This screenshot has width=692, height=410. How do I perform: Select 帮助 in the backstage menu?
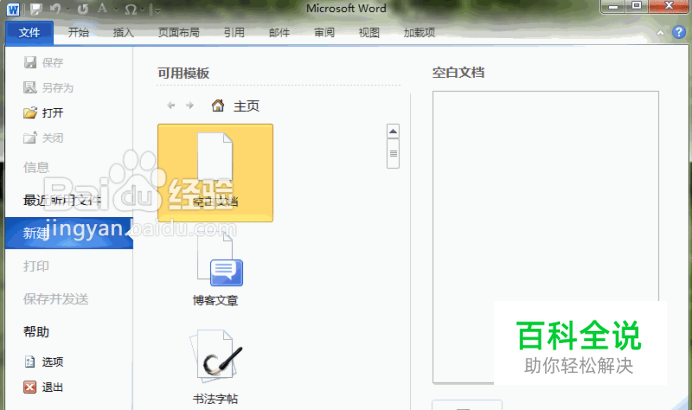click(x=36, y=332)
